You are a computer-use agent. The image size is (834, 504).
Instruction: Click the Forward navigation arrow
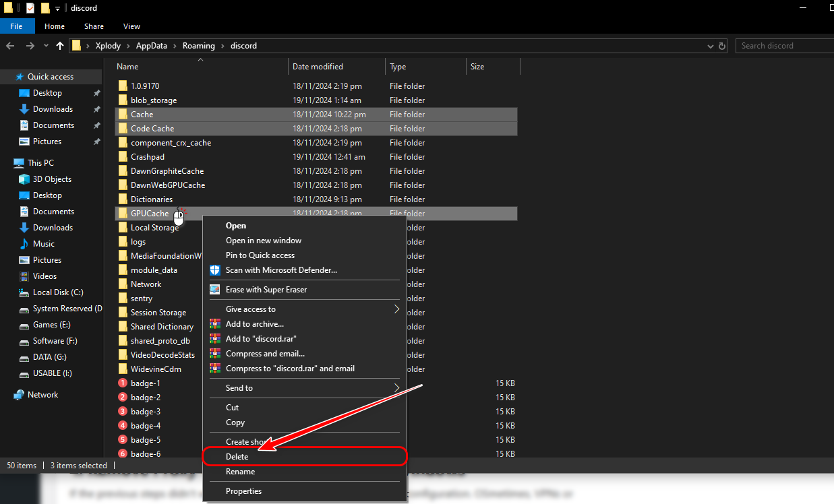click(x=30, y=46)
